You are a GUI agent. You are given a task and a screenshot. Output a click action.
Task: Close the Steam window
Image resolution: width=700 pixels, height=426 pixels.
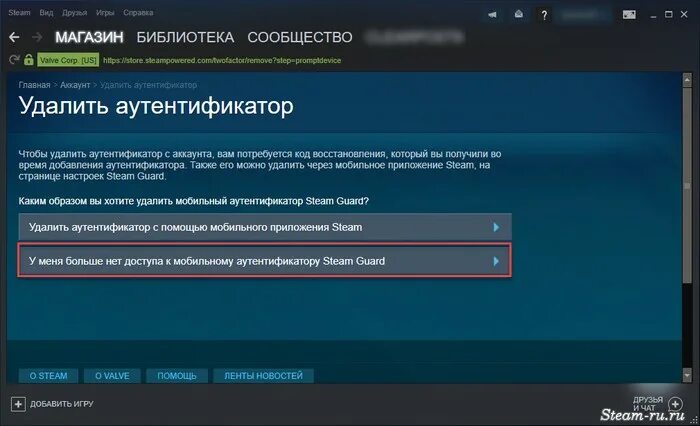point(683,15)
